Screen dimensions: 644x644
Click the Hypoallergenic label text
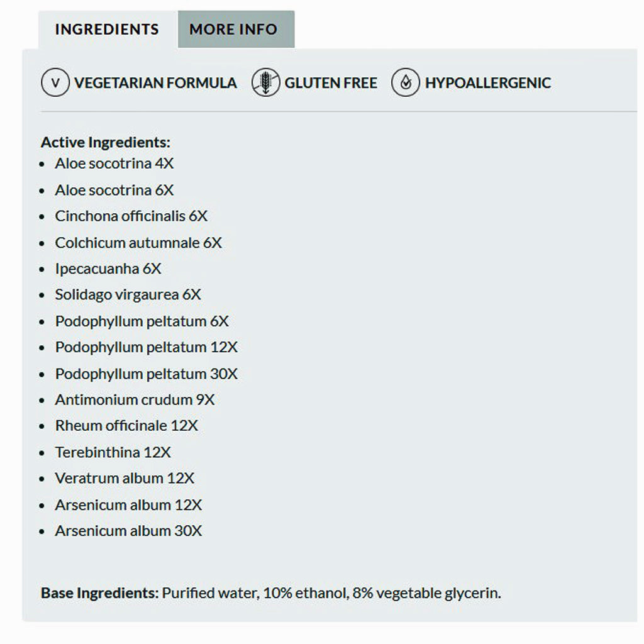(487, 83)
